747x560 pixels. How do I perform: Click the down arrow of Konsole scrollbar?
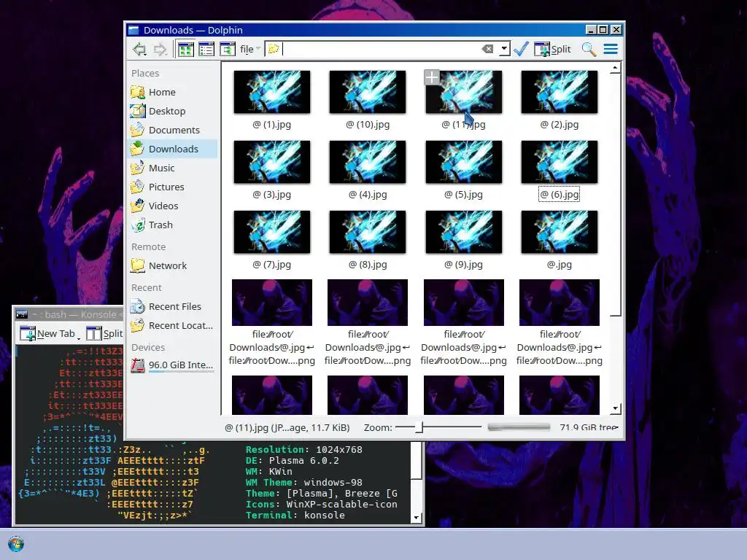coord(416,518)
